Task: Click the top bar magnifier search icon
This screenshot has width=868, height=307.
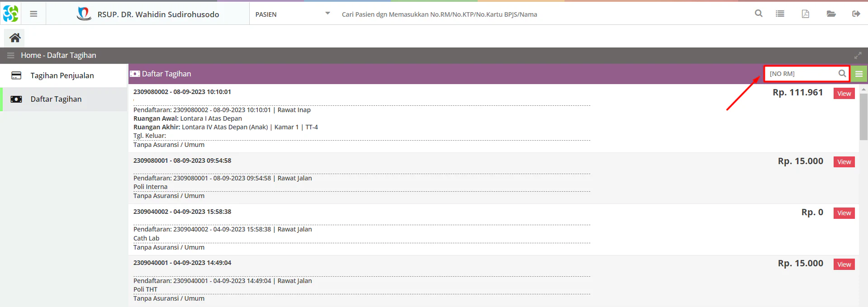Action: pos(759,14)
